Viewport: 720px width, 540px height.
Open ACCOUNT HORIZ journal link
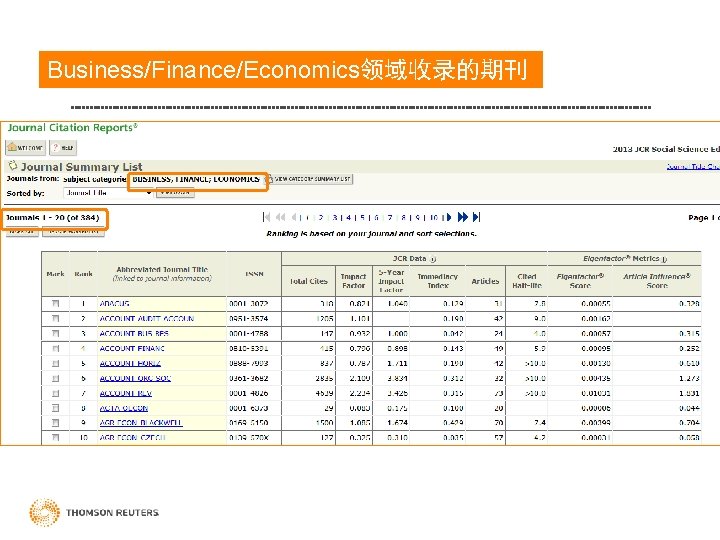click(130, 363)
